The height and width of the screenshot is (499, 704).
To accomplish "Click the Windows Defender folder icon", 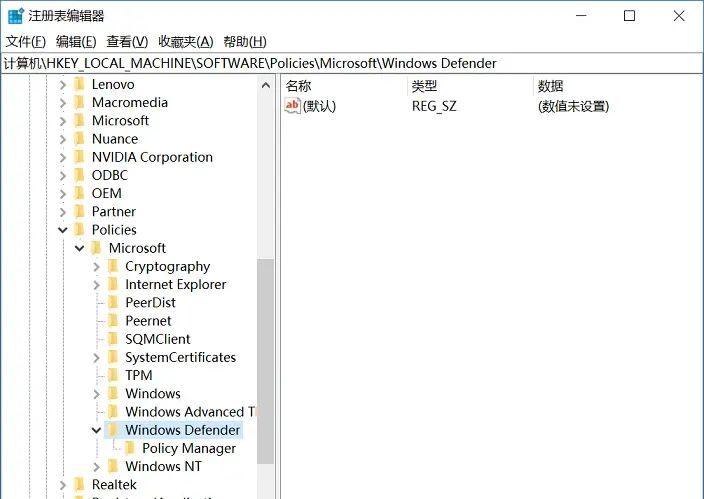I will click(113, 430).
